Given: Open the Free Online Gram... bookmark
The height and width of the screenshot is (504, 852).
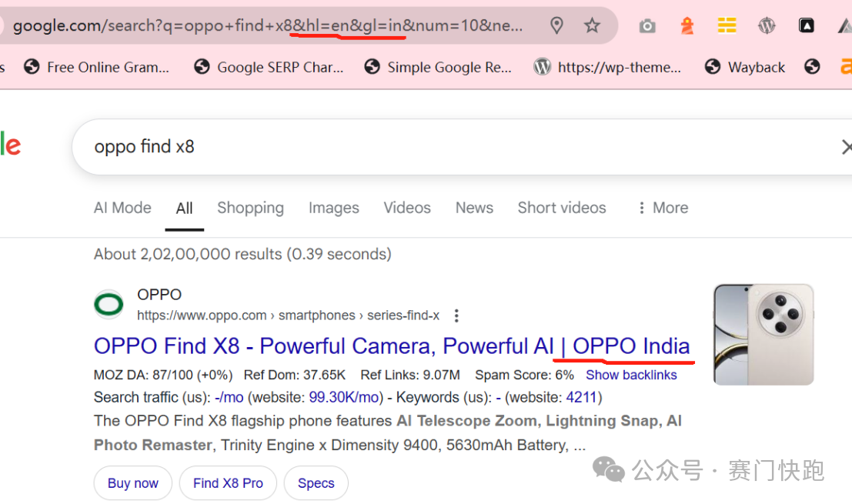Looking at the screenshot, I should point(97,67).
